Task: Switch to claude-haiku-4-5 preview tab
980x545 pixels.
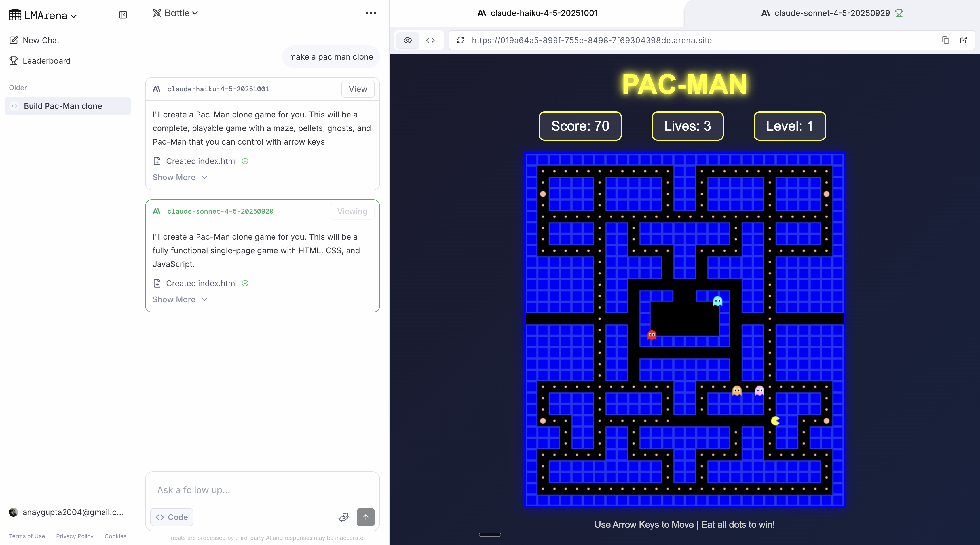Action: (537, 13)
